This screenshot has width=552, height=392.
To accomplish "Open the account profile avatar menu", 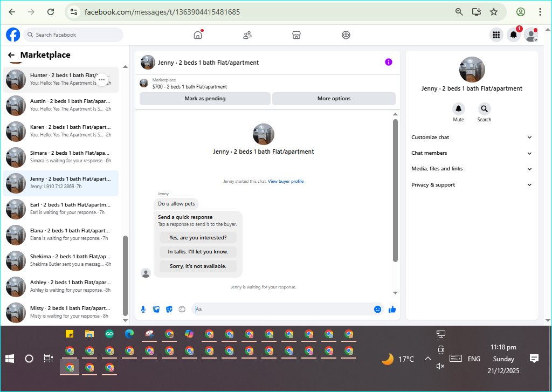I will pyautogui.click(x=531, y=35).
